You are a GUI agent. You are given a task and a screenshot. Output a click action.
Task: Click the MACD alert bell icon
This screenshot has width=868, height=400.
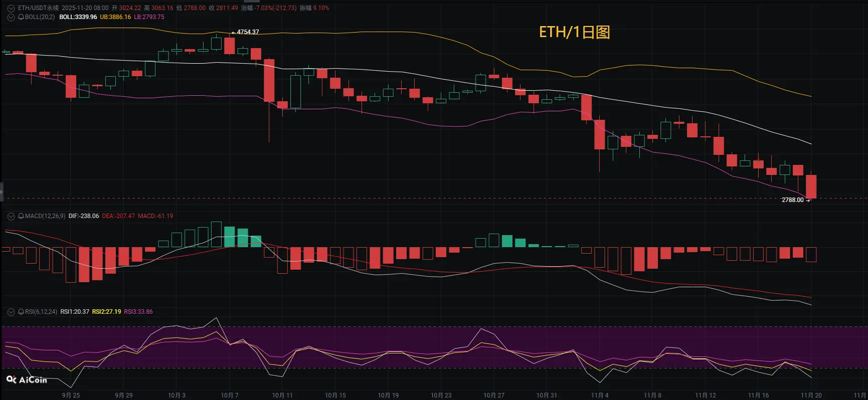(x=21, y=216)
